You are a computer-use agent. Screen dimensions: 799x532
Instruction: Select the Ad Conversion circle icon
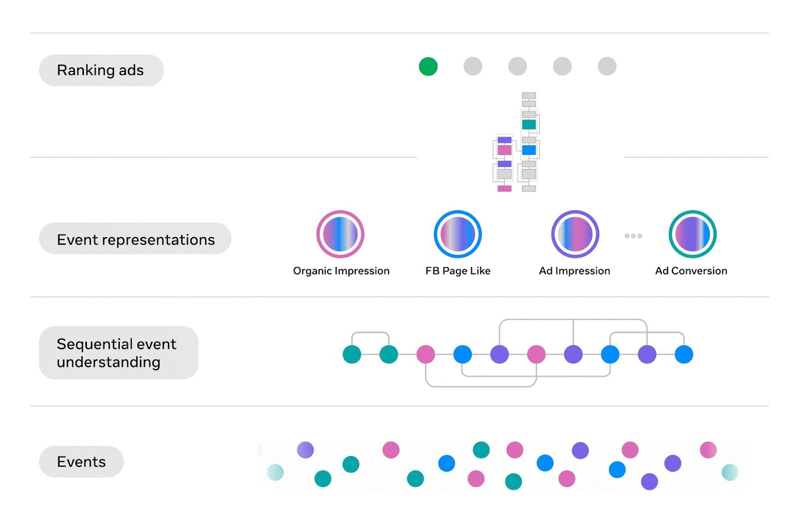[692, 234]
